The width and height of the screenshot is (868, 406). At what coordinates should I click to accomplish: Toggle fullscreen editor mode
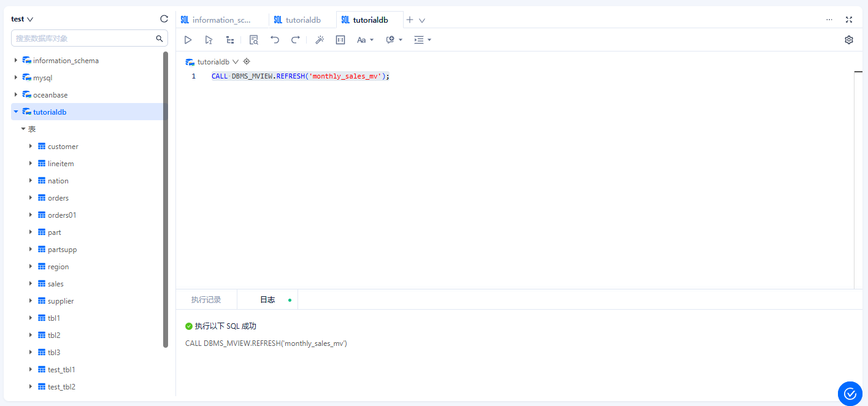[849, 20]
